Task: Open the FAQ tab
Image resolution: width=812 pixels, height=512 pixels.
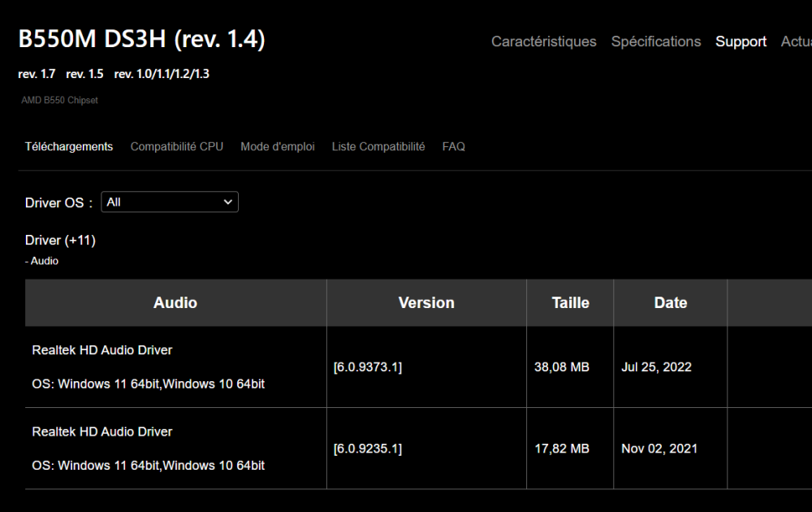Action: click(453, 147)
